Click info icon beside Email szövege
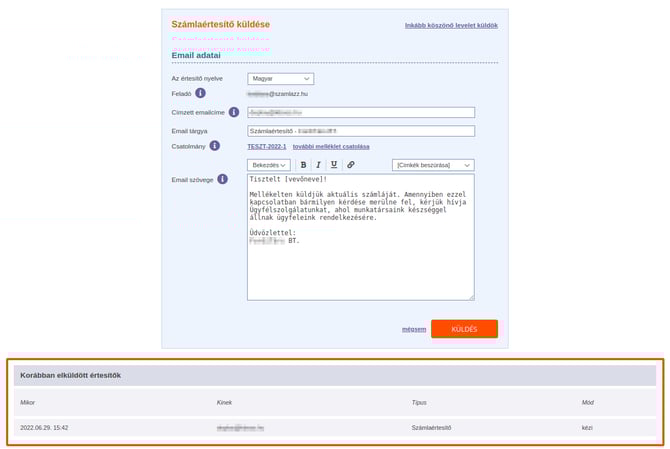 click(223, 179)
